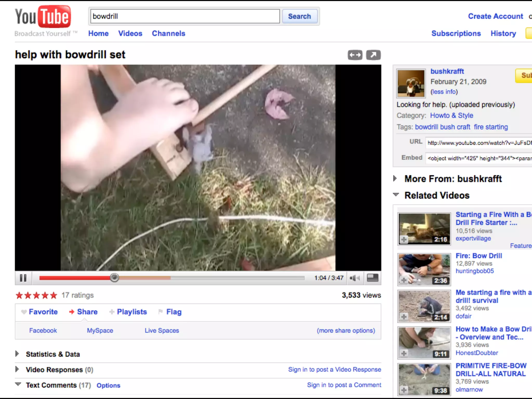Add video to Favorites
Image resolution: width=532 pixels, height=399 pixels.
(x=43, y=312)
